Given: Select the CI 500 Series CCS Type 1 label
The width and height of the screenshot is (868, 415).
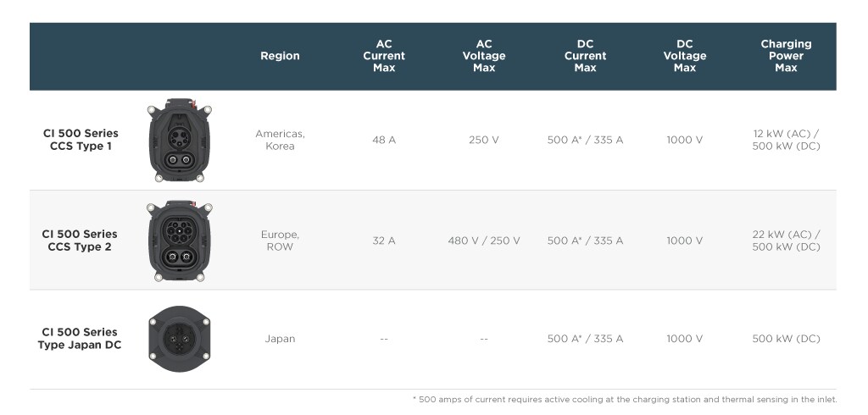Looking at the screenshot, I should [x=81, y=140].
